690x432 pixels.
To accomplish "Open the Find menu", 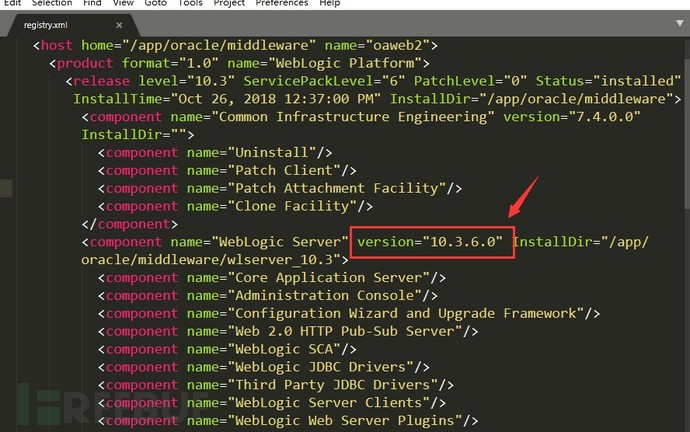I will (x=92, y=3).
